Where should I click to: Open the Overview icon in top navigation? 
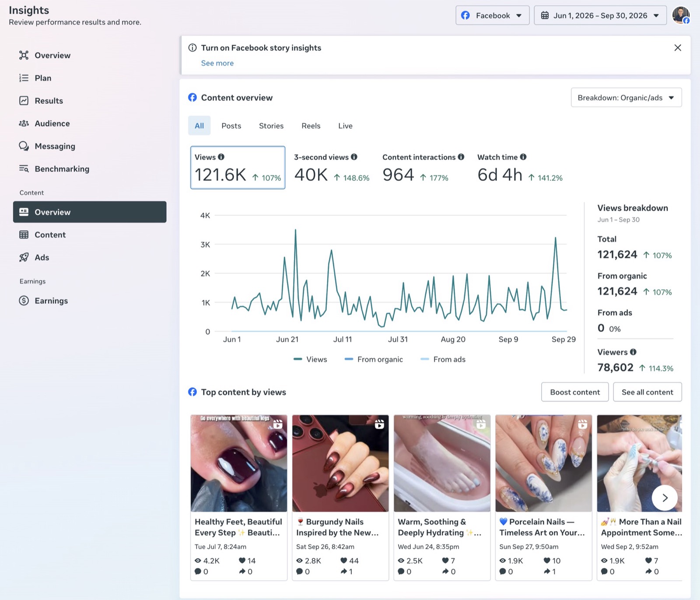pos(24,55)
